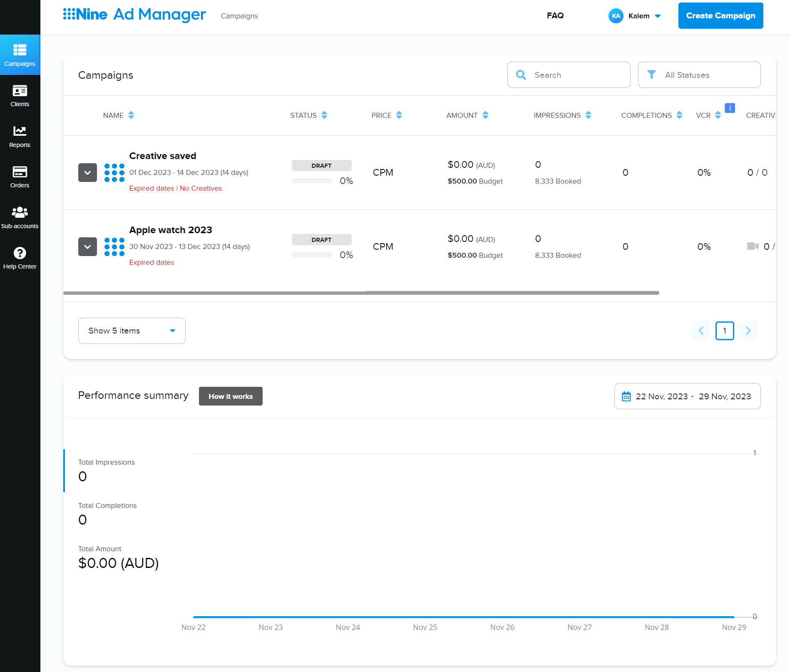This screenshot has width=790, height=672.
Task: Select the Total Impressions metric
Action: (x=107, y=470)
